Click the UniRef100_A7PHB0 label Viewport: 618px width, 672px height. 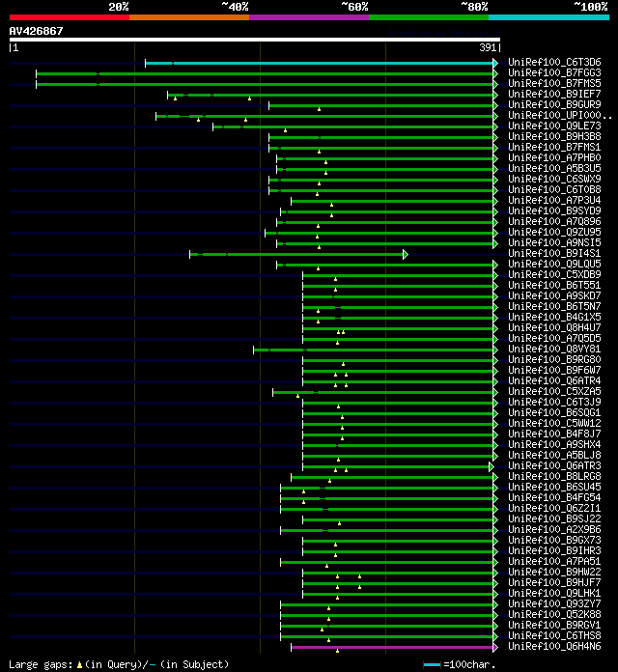[x=554, y=157]
